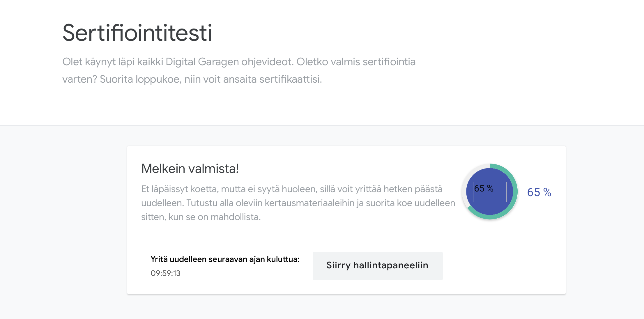Click the horizontal divider below the header
The height and width of the screenshot is (319, 644).
(x=322, y=126)
